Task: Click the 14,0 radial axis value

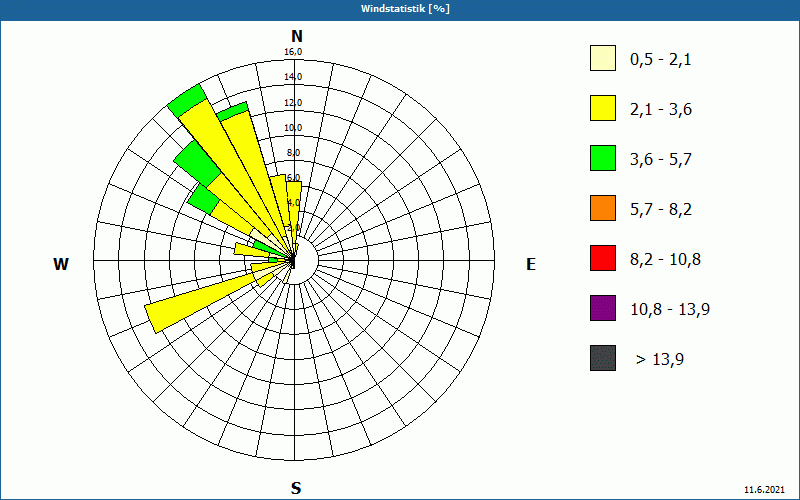Action: point(293,77)
